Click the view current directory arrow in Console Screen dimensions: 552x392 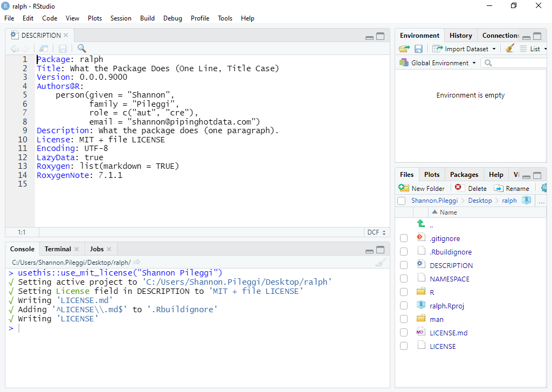coord(136,262)
